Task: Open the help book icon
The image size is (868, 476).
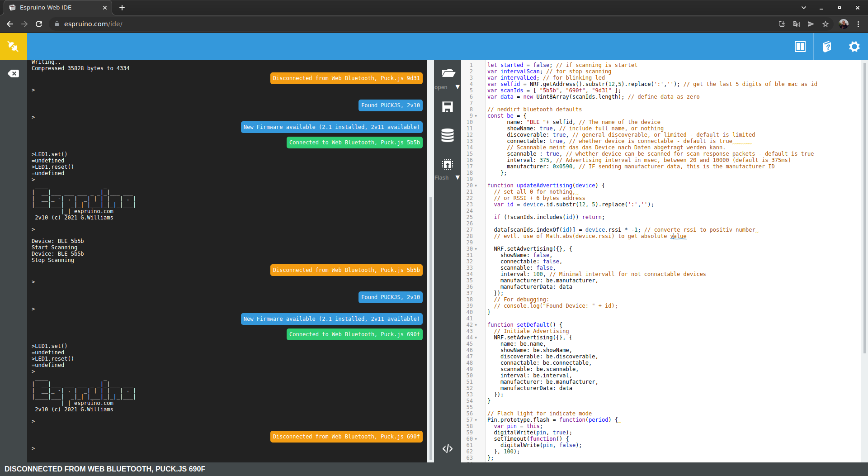Action: 827,47
